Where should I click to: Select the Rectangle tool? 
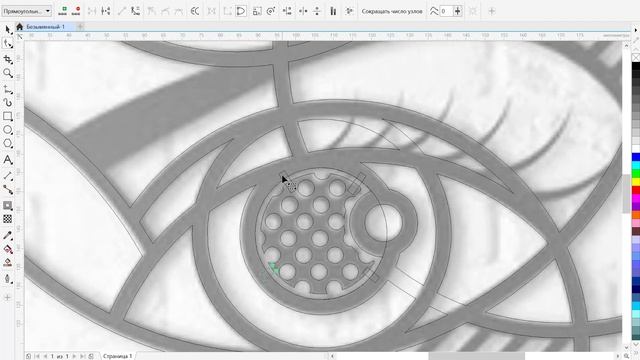[x=8, y=116]
